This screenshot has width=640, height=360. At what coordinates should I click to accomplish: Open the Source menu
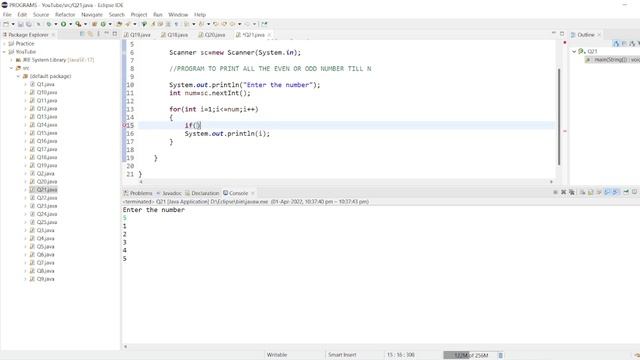click(41, 14)
